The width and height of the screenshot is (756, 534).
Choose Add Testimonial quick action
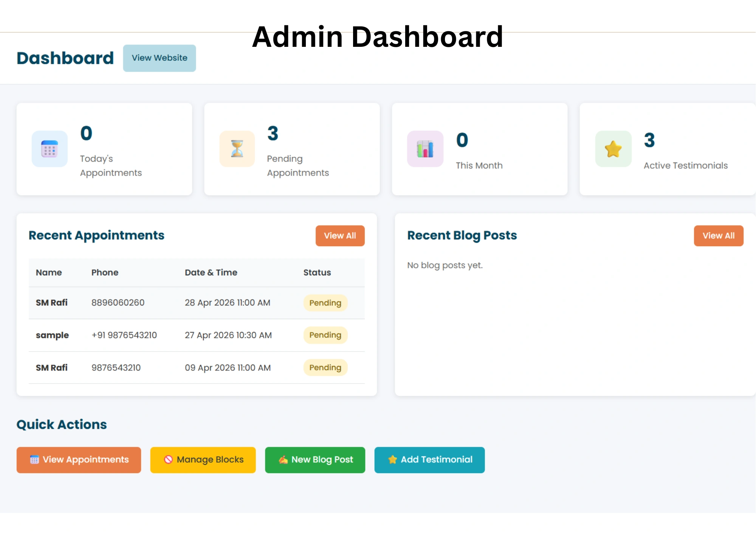[x=430, y=460]
